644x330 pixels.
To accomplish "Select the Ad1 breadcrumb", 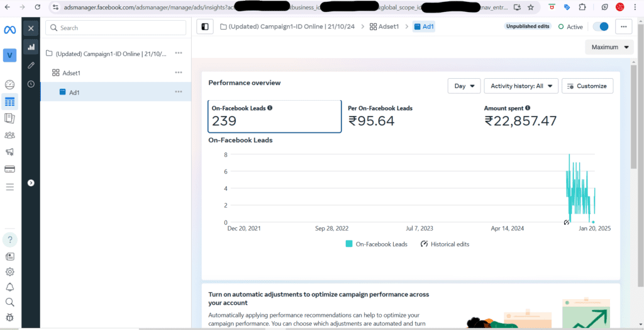I will 424,26.
